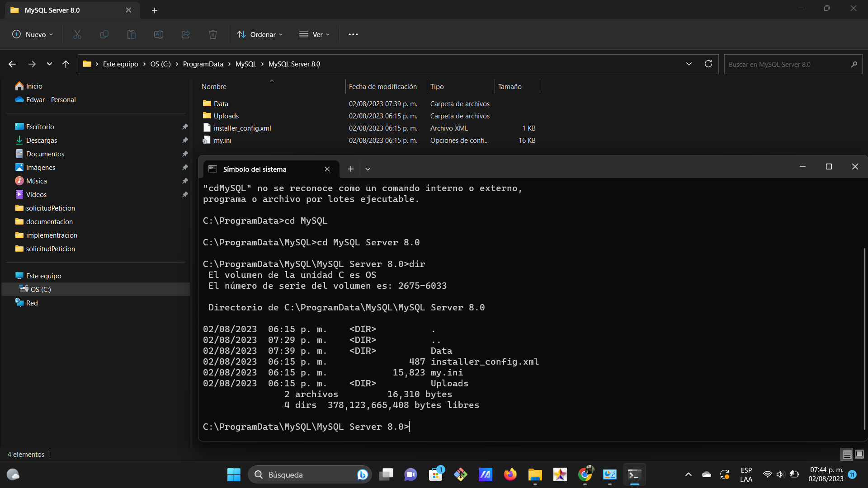Show hidden tray icons chevron
Viewport: 868px width, 488px height.
coord(688,474)
